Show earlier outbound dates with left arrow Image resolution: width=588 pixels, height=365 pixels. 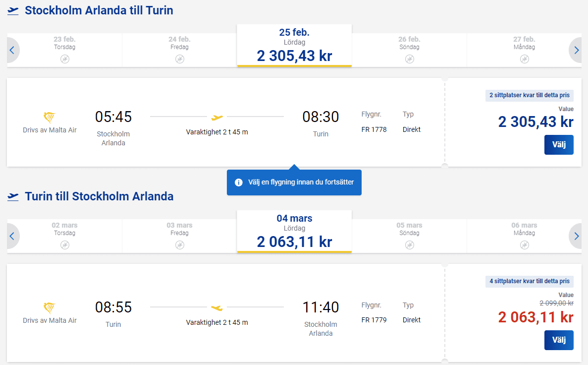pyautogui.click(x=12, y=50)
